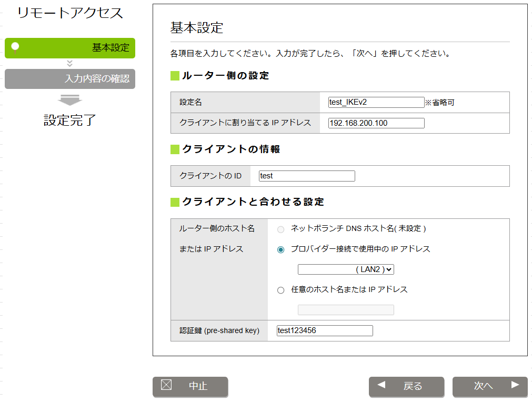Select ネットボランチ DNS ホスト名 radio option
Screen dimensions: 532x402
pyautogui.click(x=280, y=229)
